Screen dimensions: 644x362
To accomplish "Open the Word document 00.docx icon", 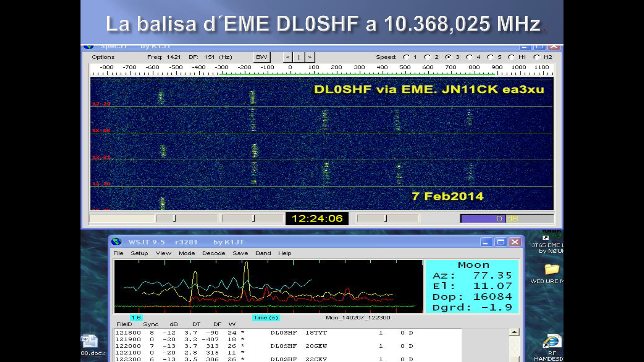I will point(89,342).
